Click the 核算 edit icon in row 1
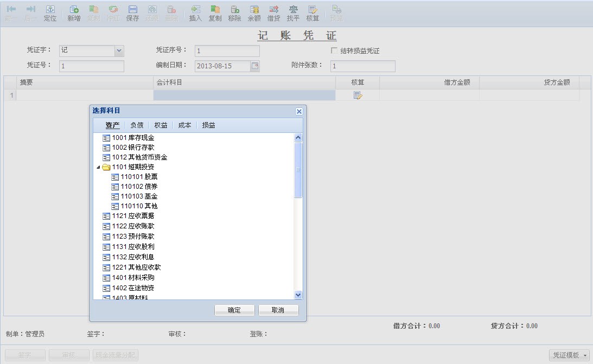Image resolution: width=593 pixels, height=364 pixels. pyautogui.click(x=358, y=95)
